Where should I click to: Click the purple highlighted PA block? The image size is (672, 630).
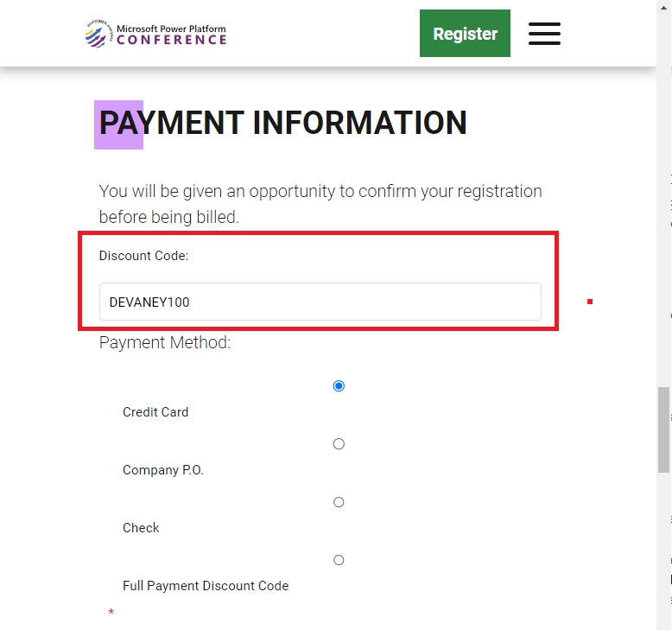pos(118,124)
